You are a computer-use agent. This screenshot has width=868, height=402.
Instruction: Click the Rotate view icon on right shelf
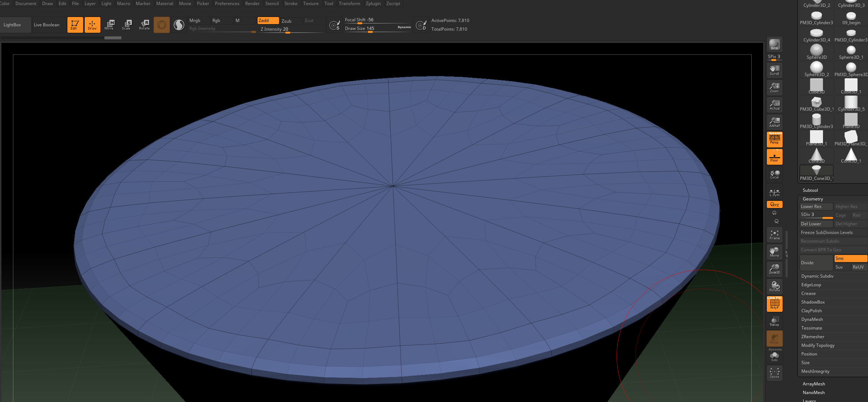[774, 287]
